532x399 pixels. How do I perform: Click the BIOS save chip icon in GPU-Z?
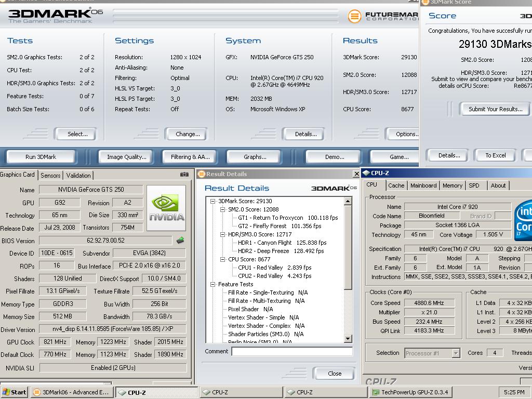pyautogui.click(x=180, y=241)
